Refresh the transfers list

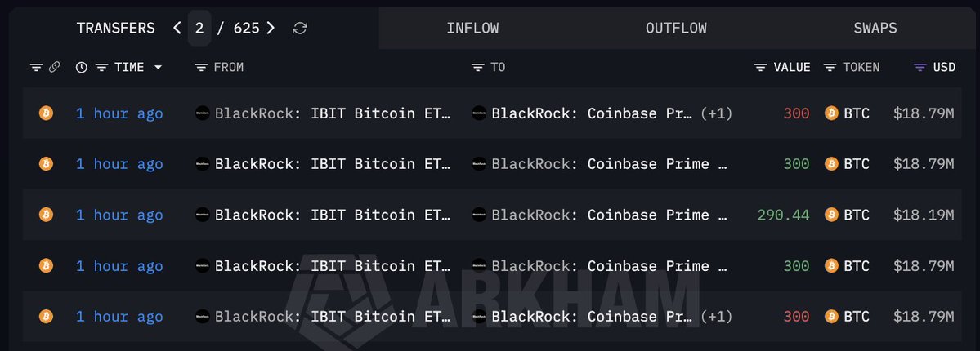[x=300, y=28]
